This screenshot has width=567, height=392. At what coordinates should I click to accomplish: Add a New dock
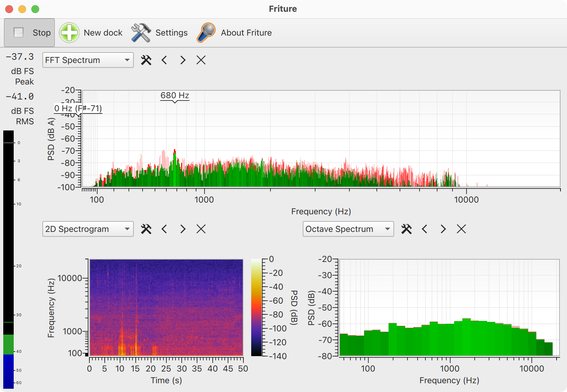click(91, 33)
